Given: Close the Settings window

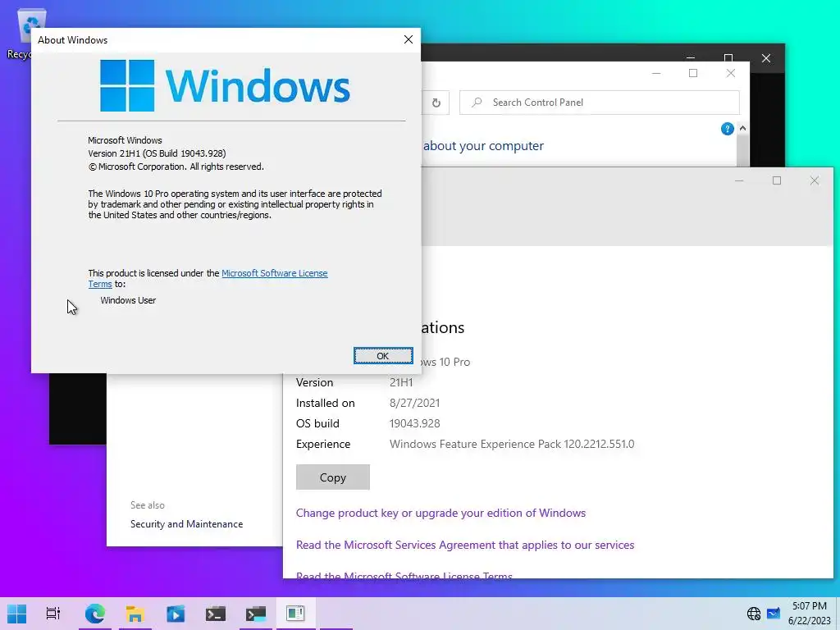Looking at the screenshot, I should pos(815,180).
